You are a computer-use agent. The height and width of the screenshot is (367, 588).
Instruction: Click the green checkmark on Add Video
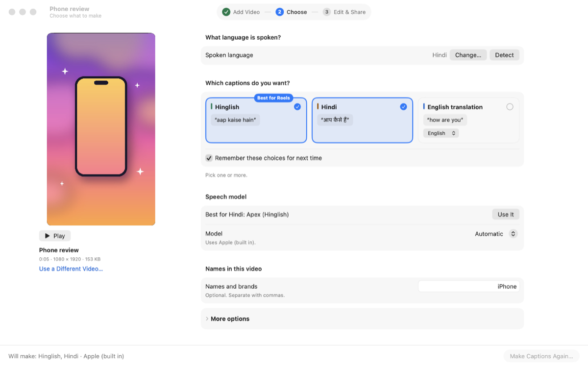pyautogui.click(x=226, y=12)
